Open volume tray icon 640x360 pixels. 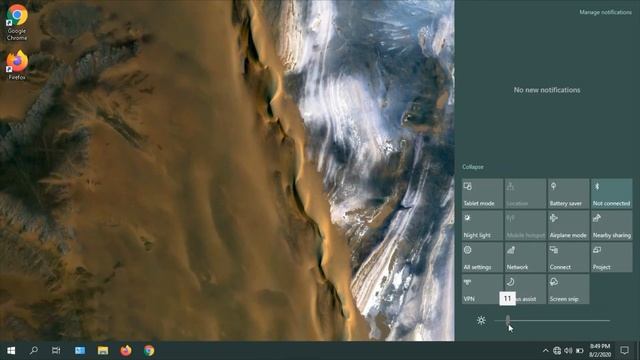click(568, 351)
